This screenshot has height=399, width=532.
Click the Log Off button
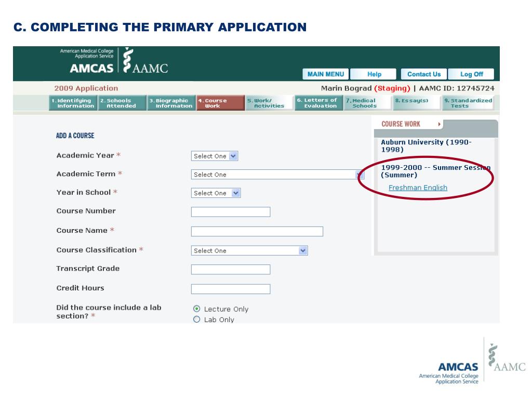(471, 74)
